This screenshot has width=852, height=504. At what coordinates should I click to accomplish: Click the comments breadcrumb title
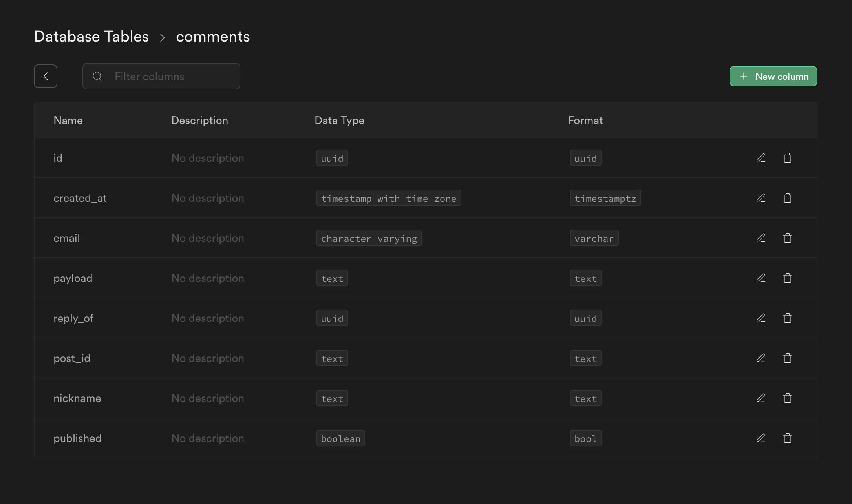pos(213,37)
